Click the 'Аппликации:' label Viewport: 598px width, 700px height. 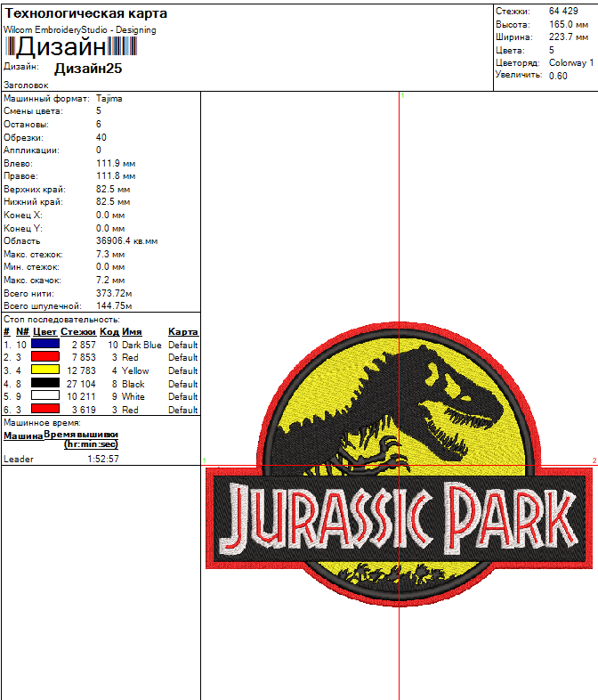click(31, 151)
